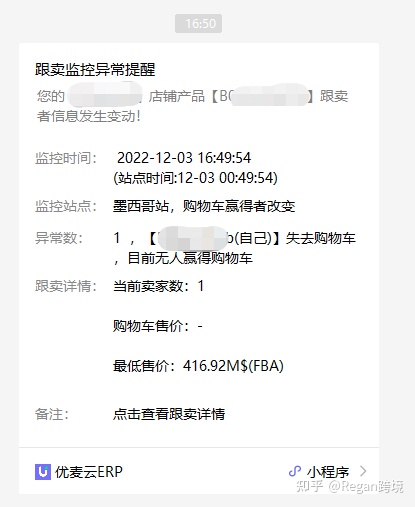The width and height of the screenshot is (415, 507).
Task: Click the 备注 label
Action: [x=52, y=414]
